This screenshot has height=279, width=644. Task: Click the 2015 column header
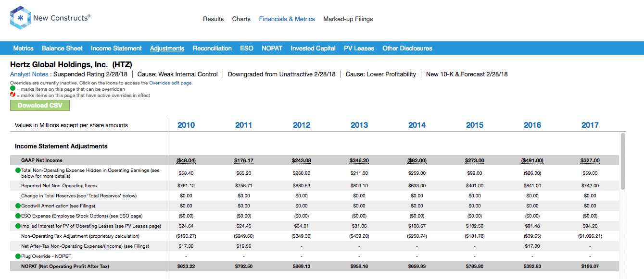475,125
